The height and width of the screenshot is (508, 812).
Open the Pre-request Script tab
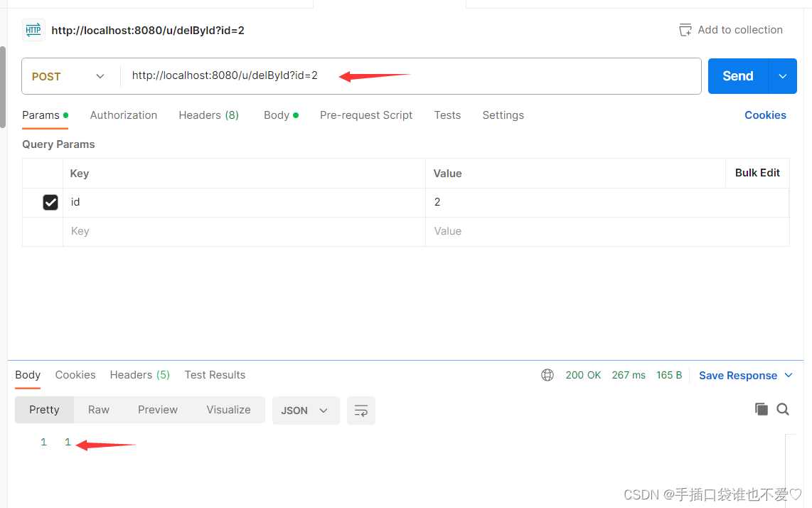(x=366, y=115)
